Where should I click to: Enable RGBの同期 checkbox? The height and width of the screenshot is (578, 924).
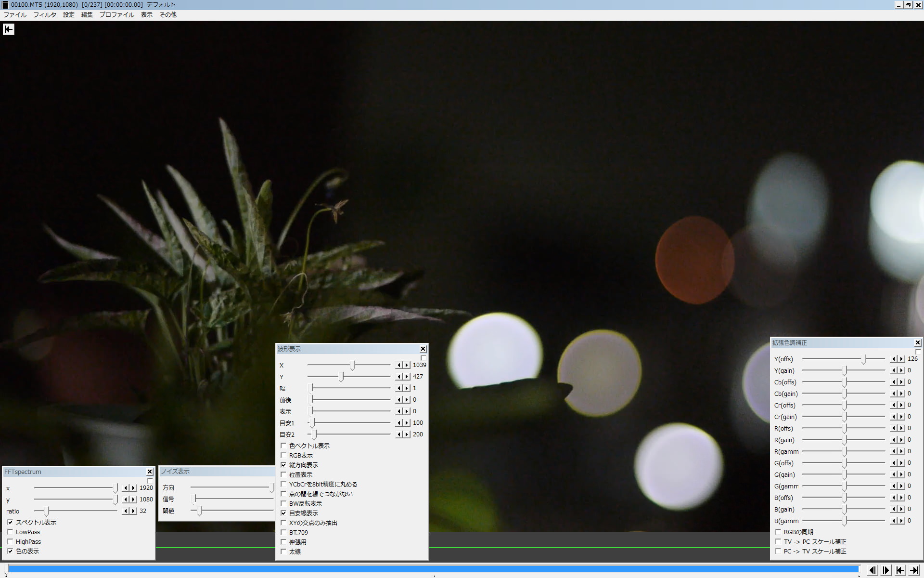778,532
